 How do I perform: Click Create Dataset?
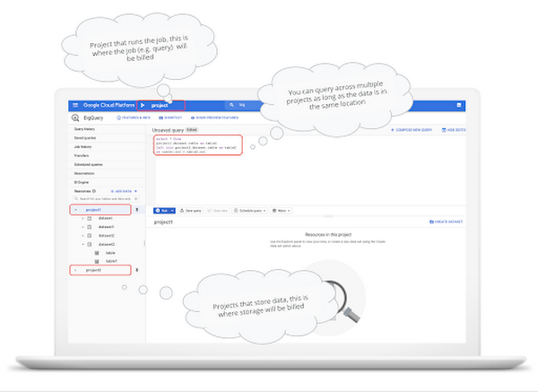[446, 222]
